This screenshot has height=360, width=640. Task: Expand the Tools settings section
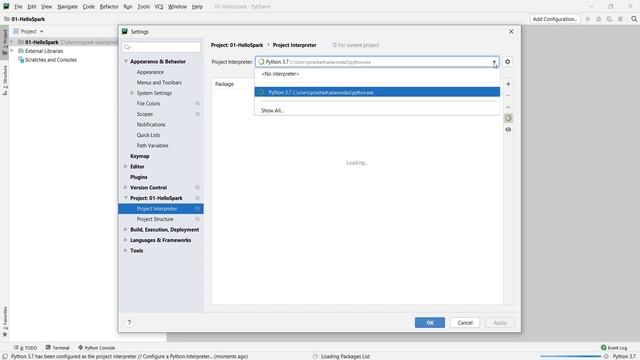click(x=126, y=251)
